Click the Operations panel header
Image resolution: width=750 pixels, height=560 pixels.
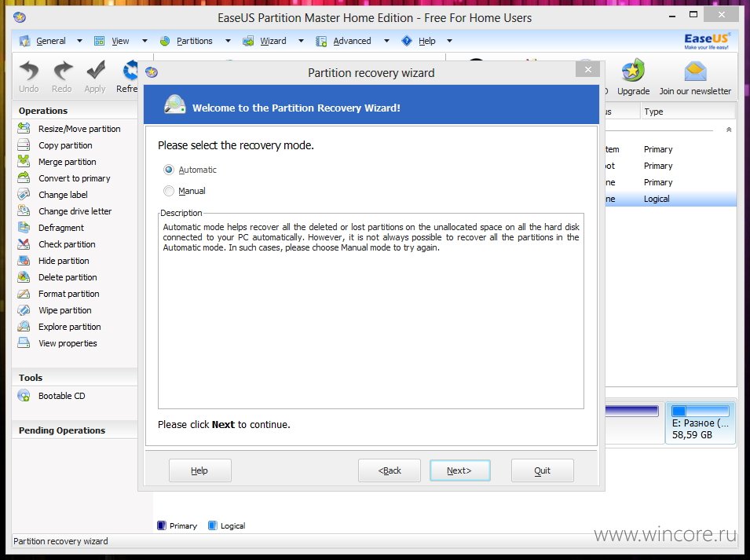click(75, 111)
